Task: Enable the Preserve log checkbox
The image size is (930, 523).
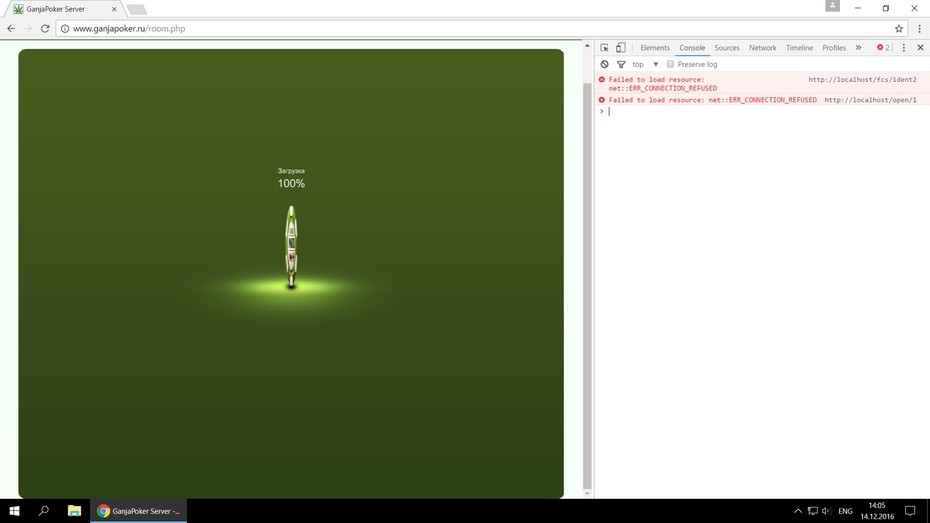Action: tap(670, 64)
